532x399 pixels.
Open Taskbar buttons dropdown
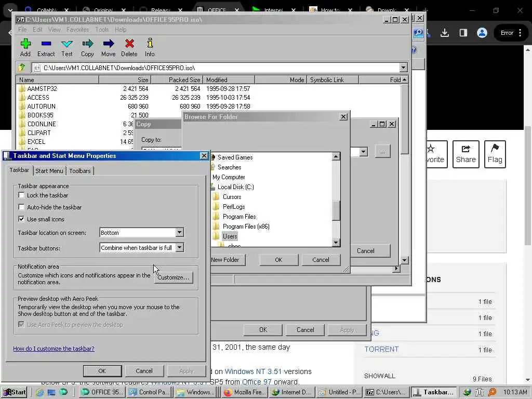179,248
